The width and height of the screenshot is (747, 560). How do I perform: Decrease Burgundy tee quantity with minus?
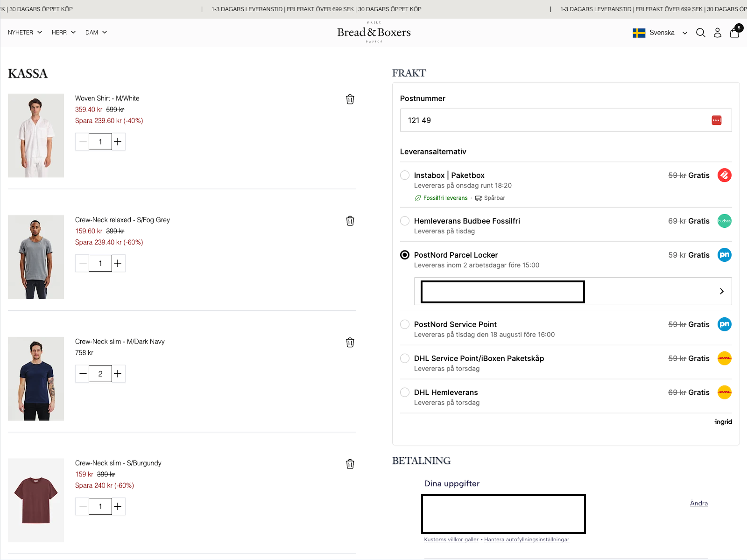coord(83,506)
